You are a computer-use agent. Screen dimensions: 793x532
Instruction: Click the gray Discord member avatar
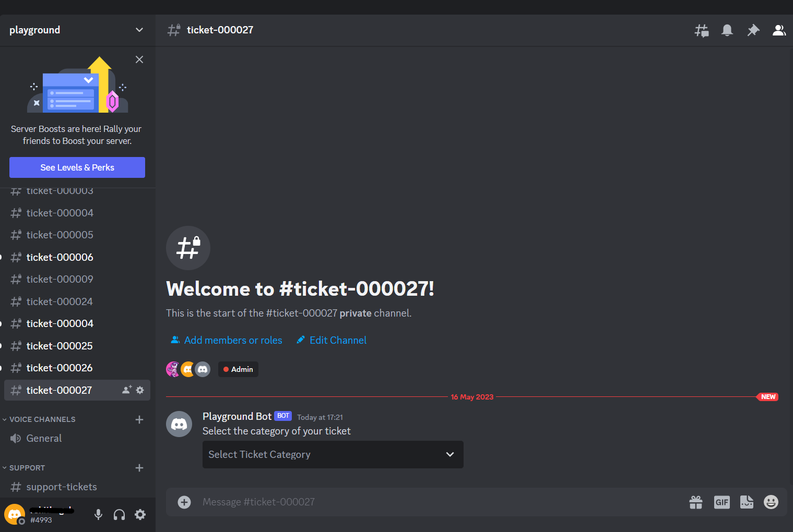203,369
